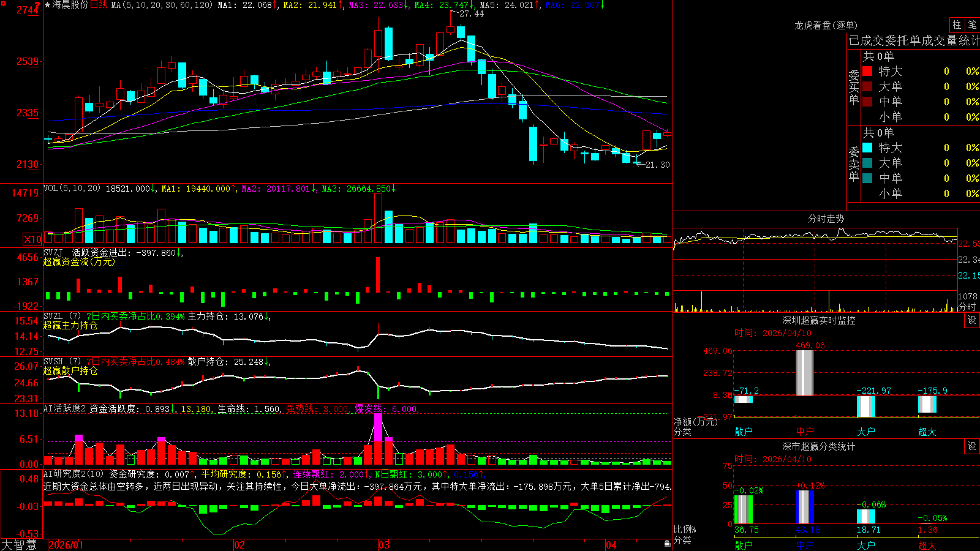Click the lock icon on the date axis
The width and height of the screenshot is (980, 551).
pos(667,544)
